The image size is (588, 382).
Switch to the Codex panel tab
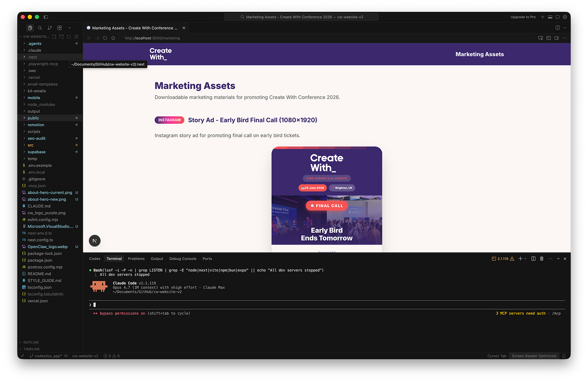coord(95,259)
